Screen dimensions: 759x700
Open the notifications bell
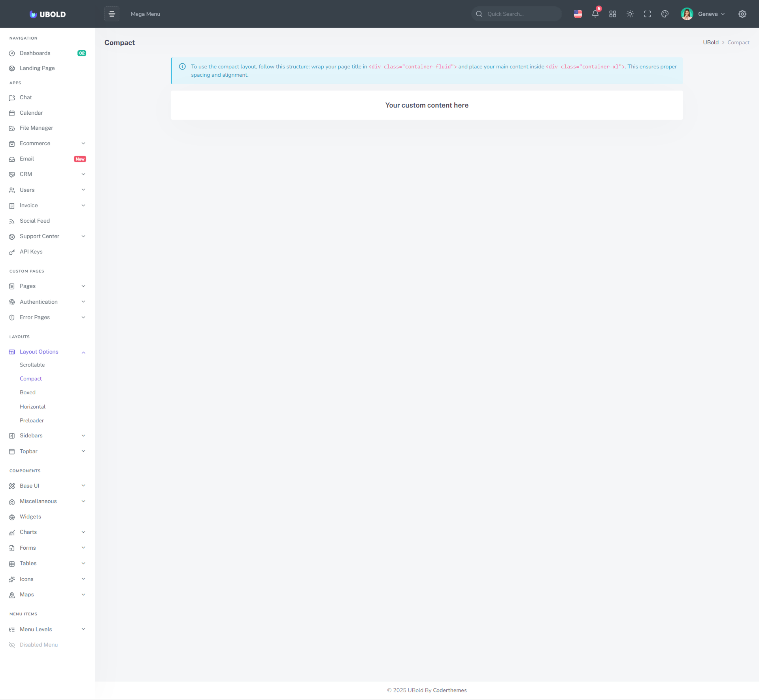tap(595, 14)
